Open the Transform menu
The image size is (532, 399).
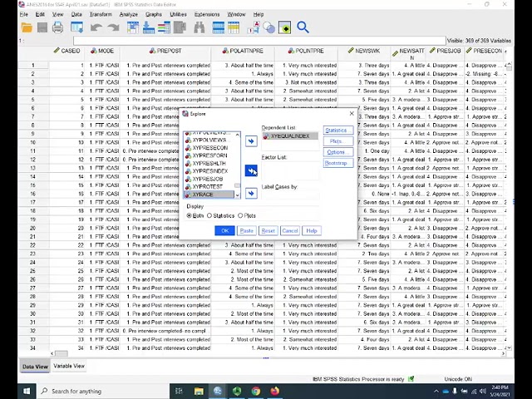click(101, 14)
